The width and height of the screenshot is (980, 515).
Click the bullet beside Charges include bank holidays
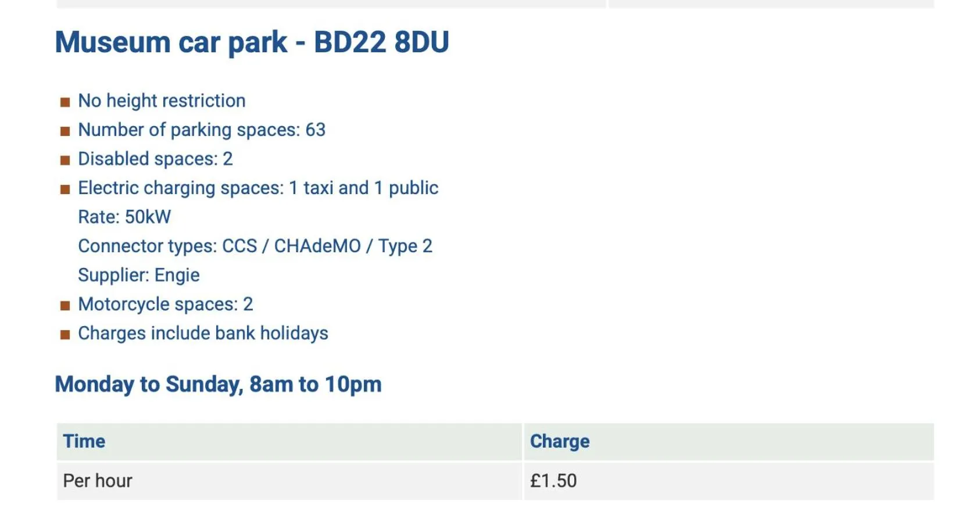point(65,335)
